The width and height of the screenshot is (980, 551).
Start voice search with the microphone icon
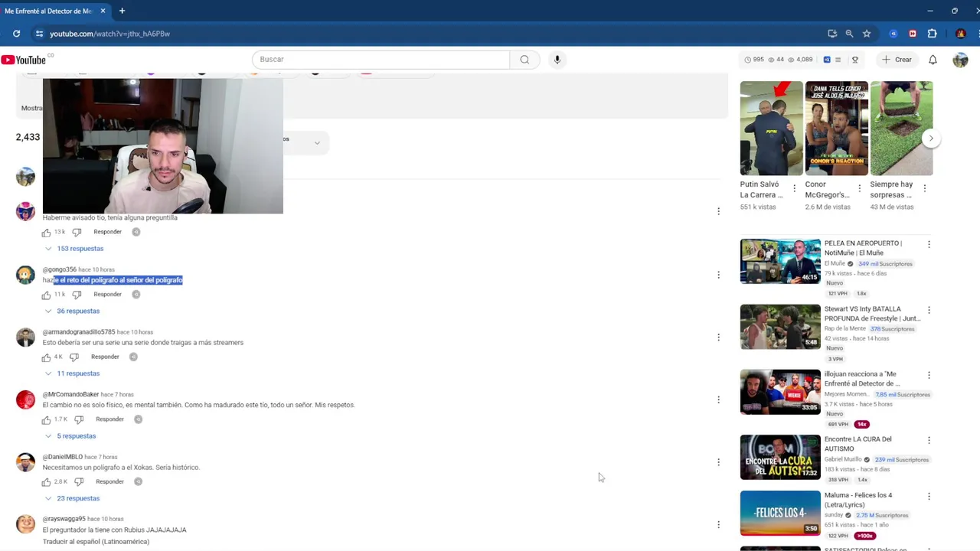[557, 60]
